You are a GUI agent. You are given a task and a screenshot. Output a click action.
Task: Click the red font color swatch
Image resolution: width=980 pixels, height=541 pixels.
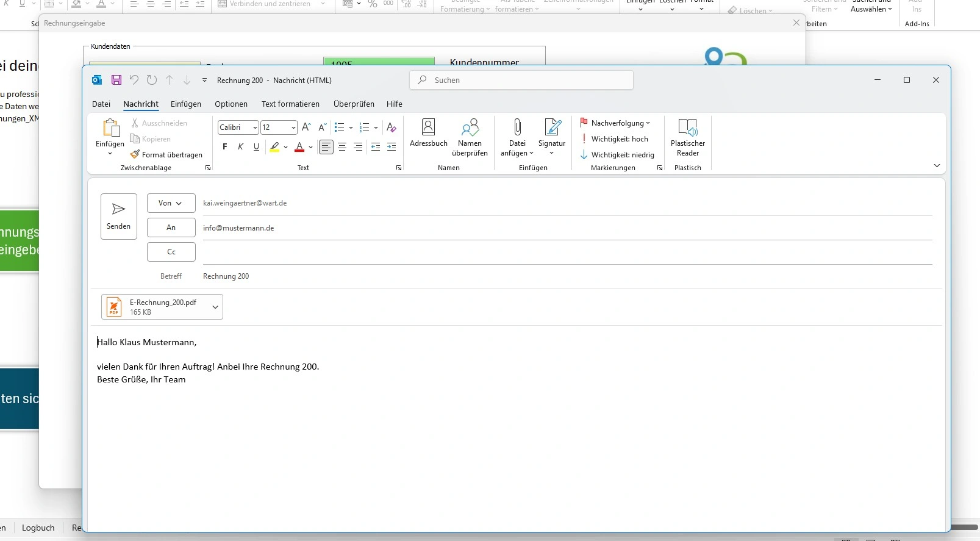click(299, 147)
